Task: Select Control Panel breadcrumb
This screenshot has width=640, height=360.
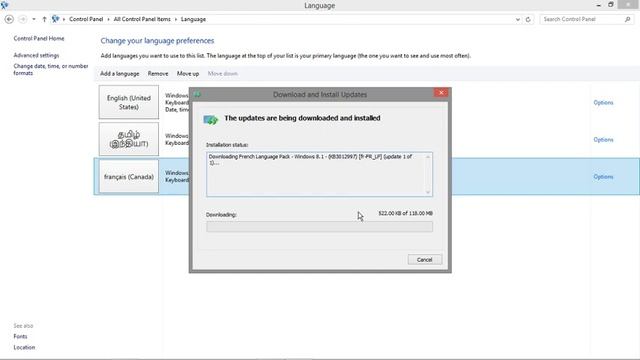Action: pos(86,19)
